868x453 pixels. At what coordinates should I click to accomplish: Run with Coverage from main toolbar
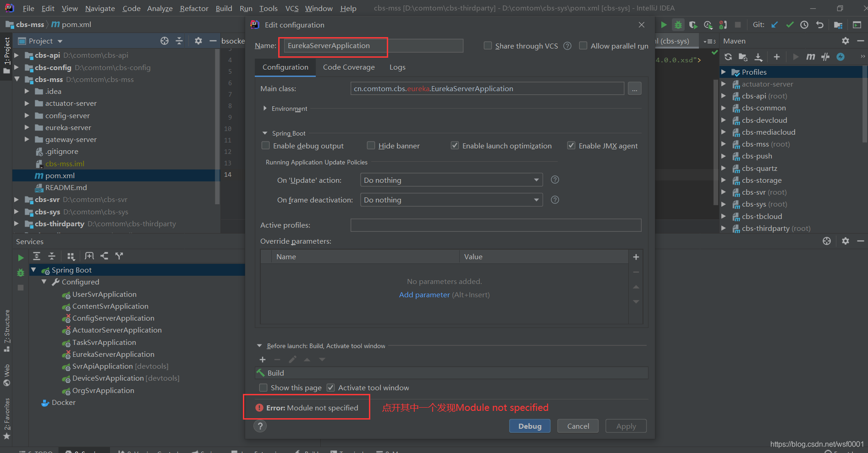[693, 25]
